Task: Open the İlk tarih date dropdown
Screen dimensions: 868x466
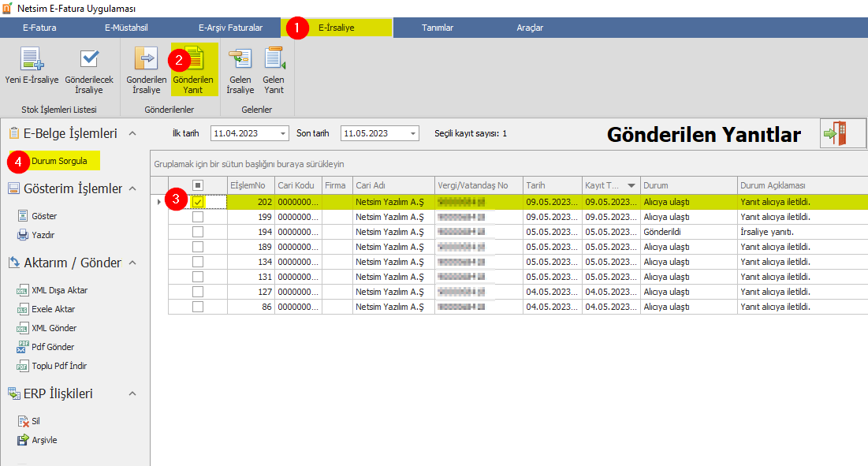Action: (283, 133)
